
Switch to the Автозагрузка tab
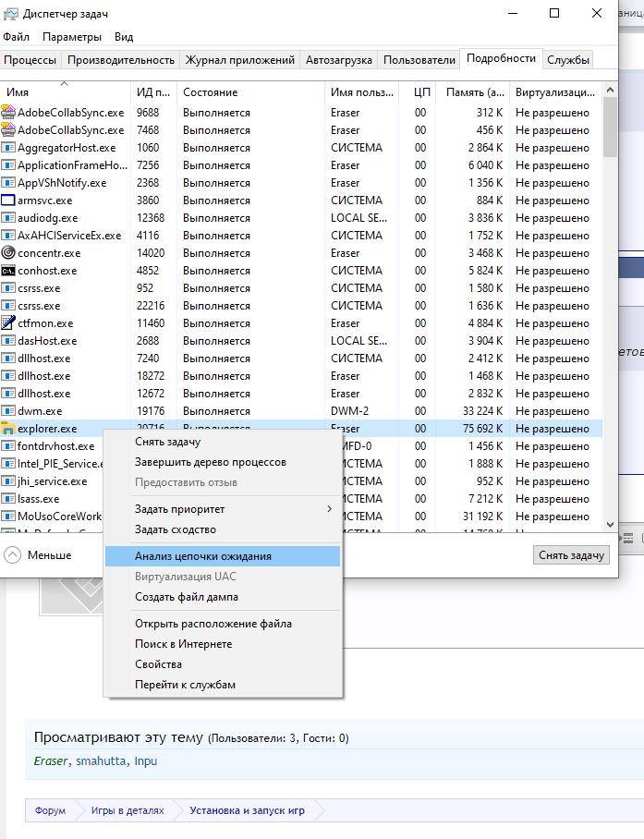tap(338, 60)
